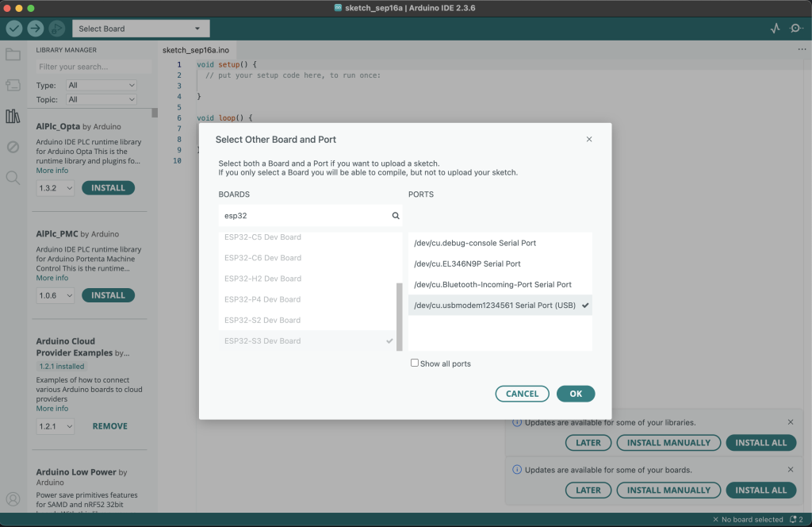Open the Select Board dropdown

(x=141, y=29)
